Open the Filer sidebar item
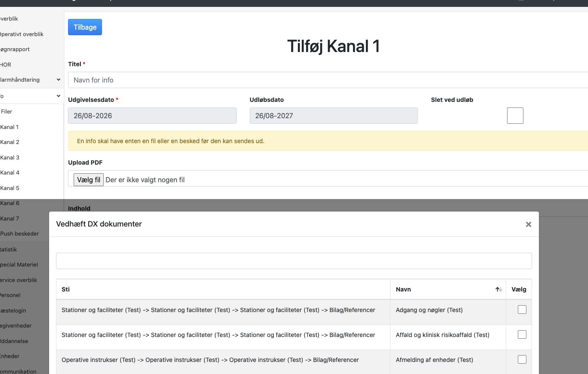 (6, 111)
